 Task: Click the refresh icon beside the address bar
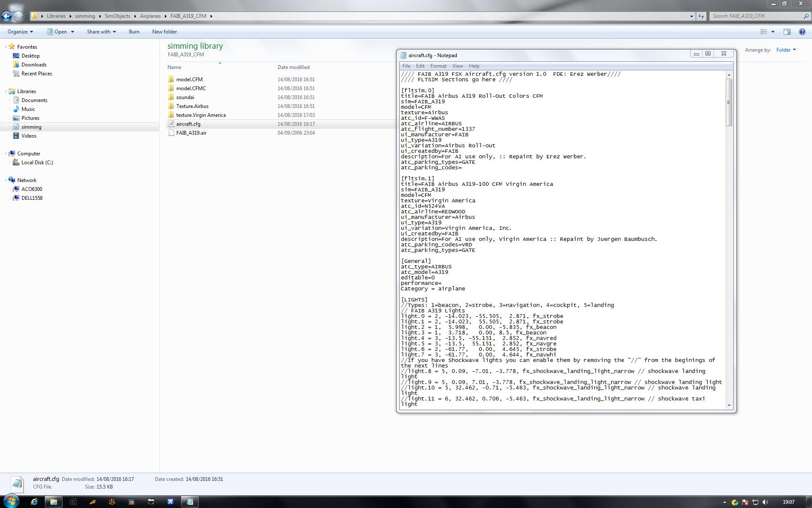pos(701,16)
